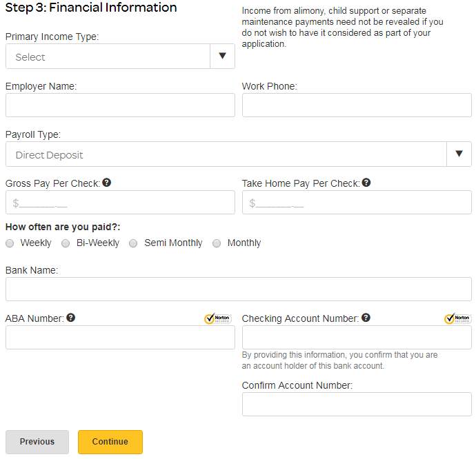This screenshot has width=476, height=459.
Task: Focus the Gross Pay Per Check field
Action: pos(120,203)
